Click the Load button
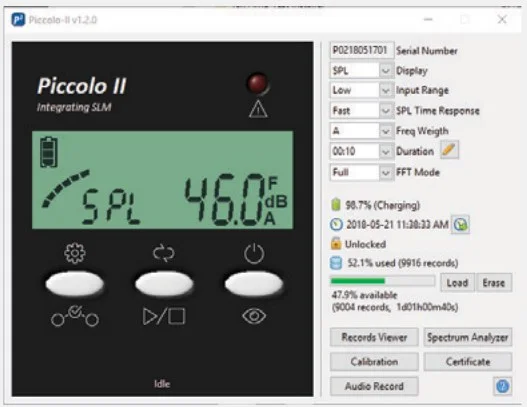The height and width of the screenshot is (407, 527). (x=457, y=283)
